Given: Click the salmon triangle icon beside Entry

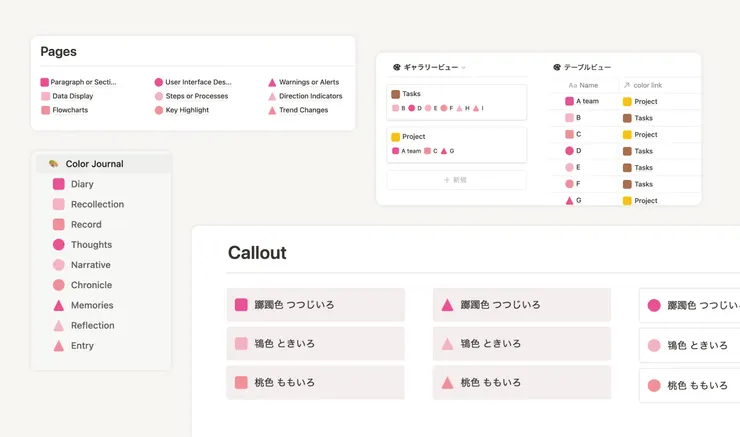Looking at the screenshot, I should [59, 346].
